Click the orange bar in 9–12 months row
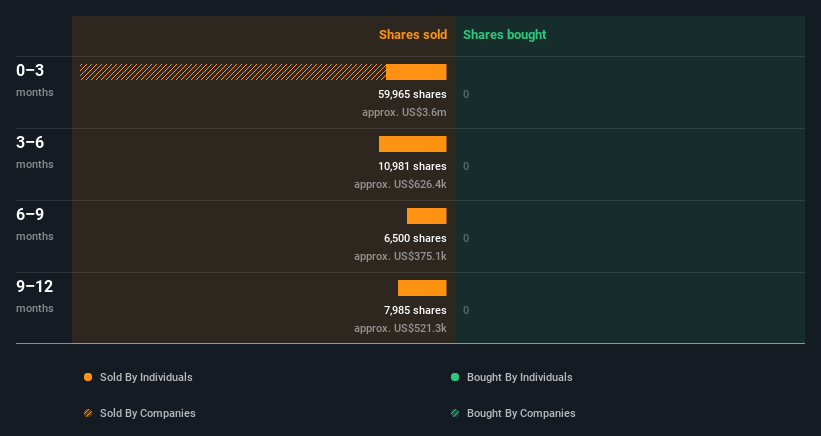This screenshot has width=821, height=436. (422, 288)
